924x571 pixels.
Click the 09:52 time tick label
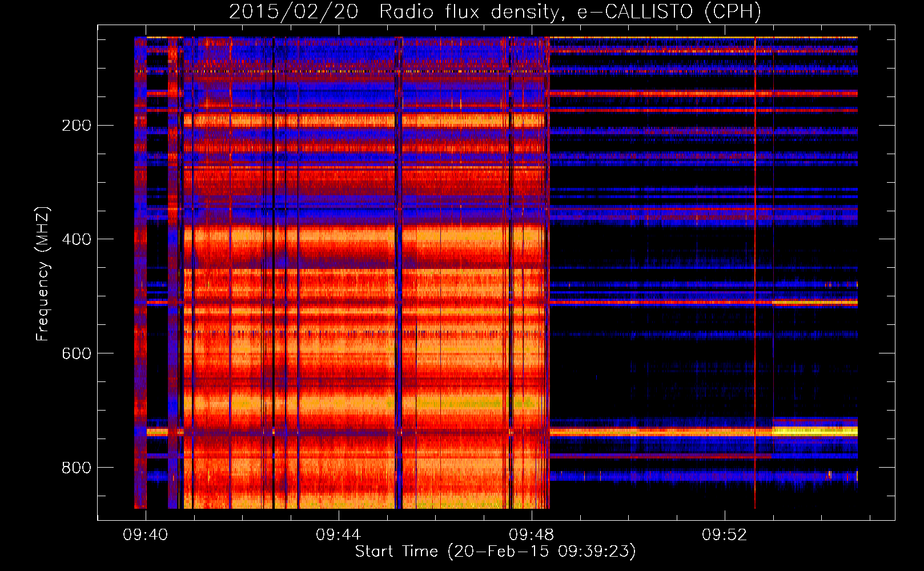[x=725, y=534]
